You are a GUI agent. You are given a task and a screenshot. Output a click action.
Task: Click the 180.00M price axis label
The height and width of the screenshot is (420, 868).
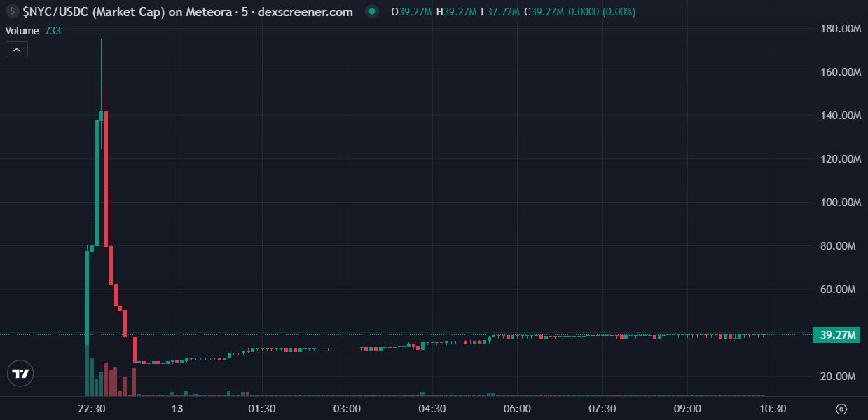coord(841,29)
